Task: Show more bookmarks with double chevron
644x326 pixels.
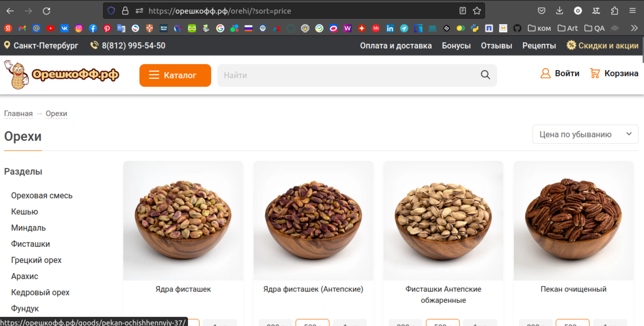Action: [634, 28]
